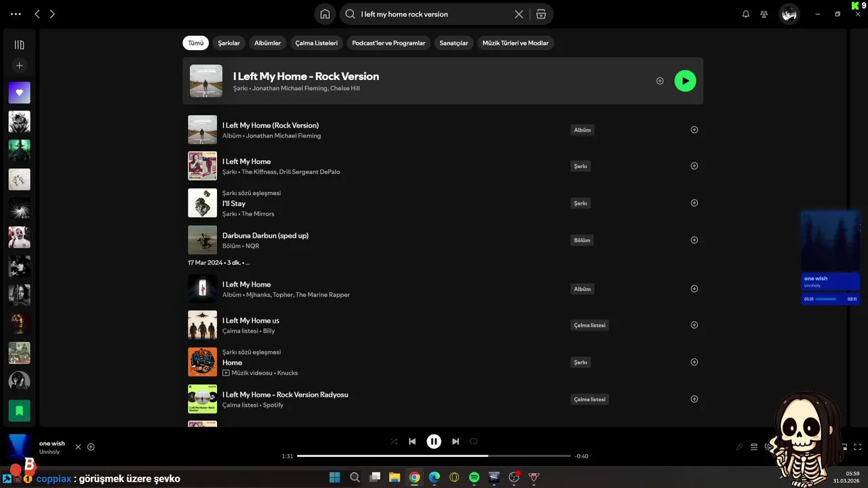Open Windows taskbar search
Viewport: 868px width, 488px height.
[x=355, y=477]
